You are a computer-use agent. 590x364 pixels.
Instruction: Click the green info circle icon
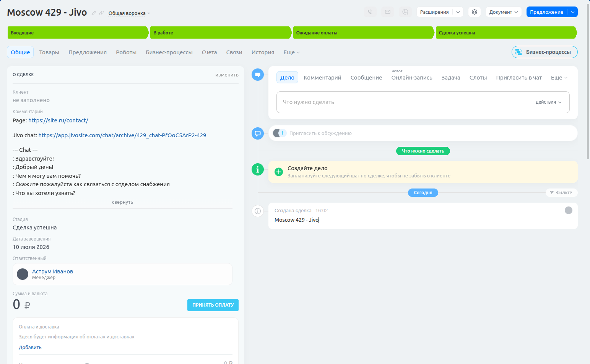click(258, 169)
